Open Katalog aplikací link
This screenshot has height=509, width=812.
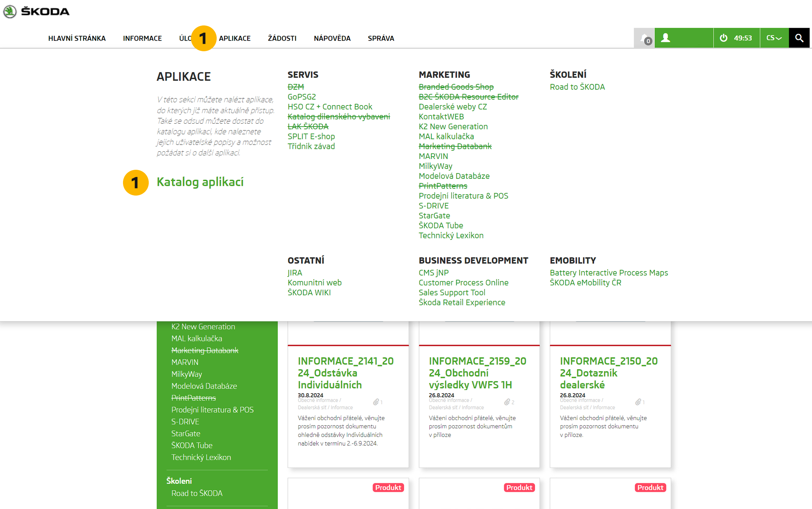tap(200, 182)
